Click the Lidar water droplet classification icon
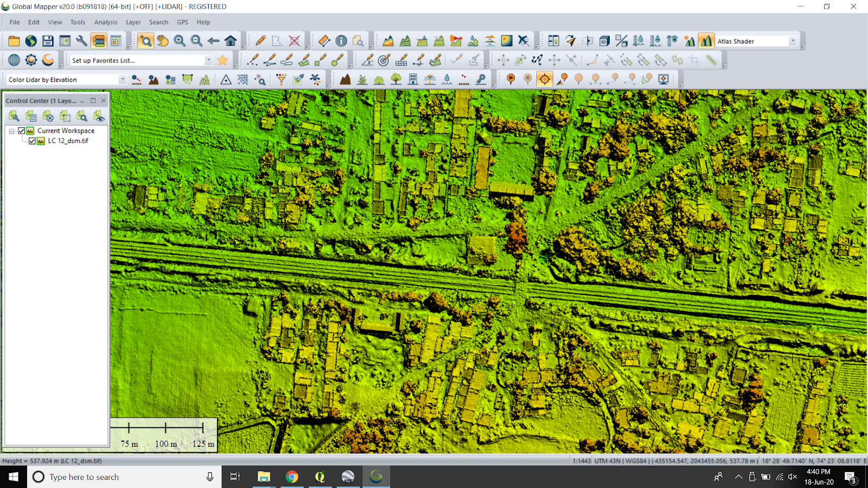 [447, 80]
